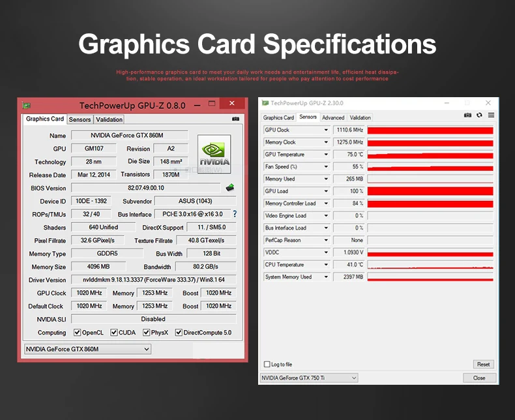Switch to Graphics Card tab in GPU-Z 2.30.0

pyautogui.click(x=278, y=117)
